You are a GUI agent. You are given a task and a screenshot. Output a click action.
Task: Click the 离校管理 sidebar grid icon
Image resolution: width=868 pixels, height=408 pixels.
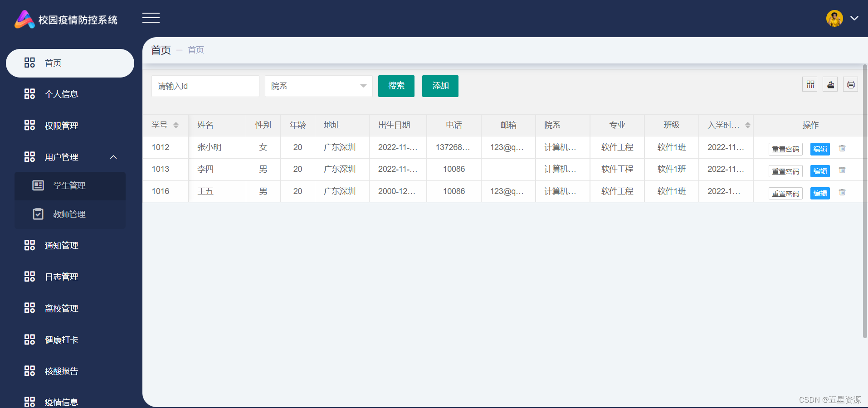tap(29, 308)
